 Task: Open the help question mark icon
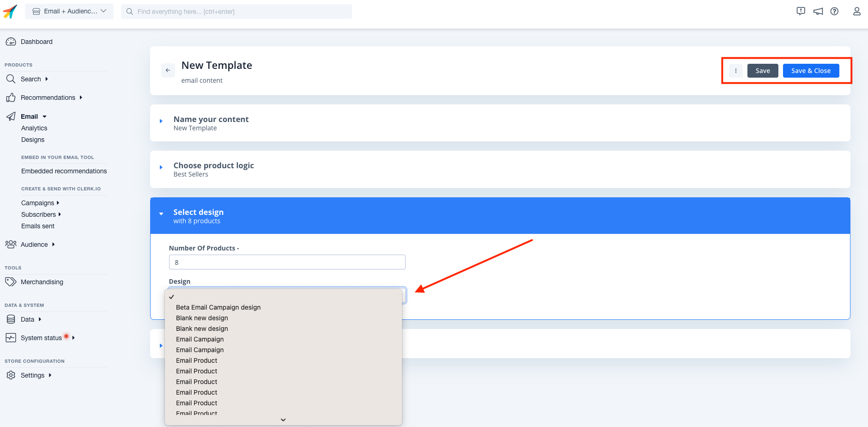pos(834,12)
